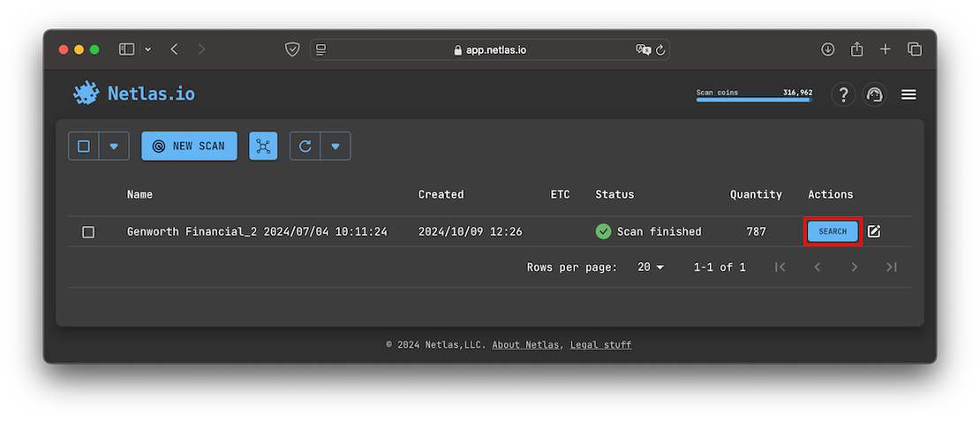The height and width of the screenshot is (421, 980).
Task: Edit the Genworth Financial_2 scan
Action: coord(874,232)
